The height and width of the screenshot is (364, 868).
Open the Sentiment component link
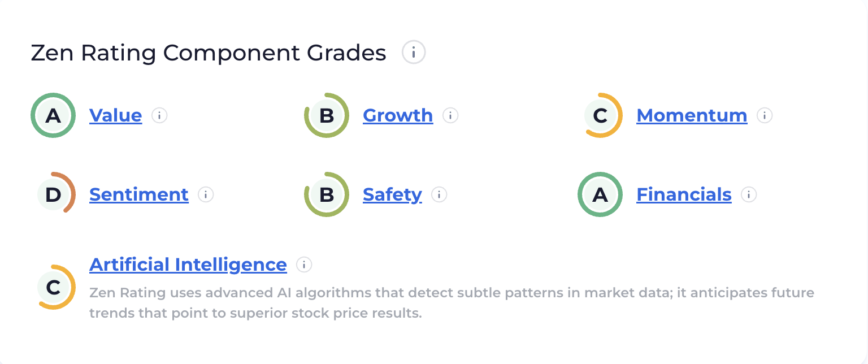pos(139,194)
